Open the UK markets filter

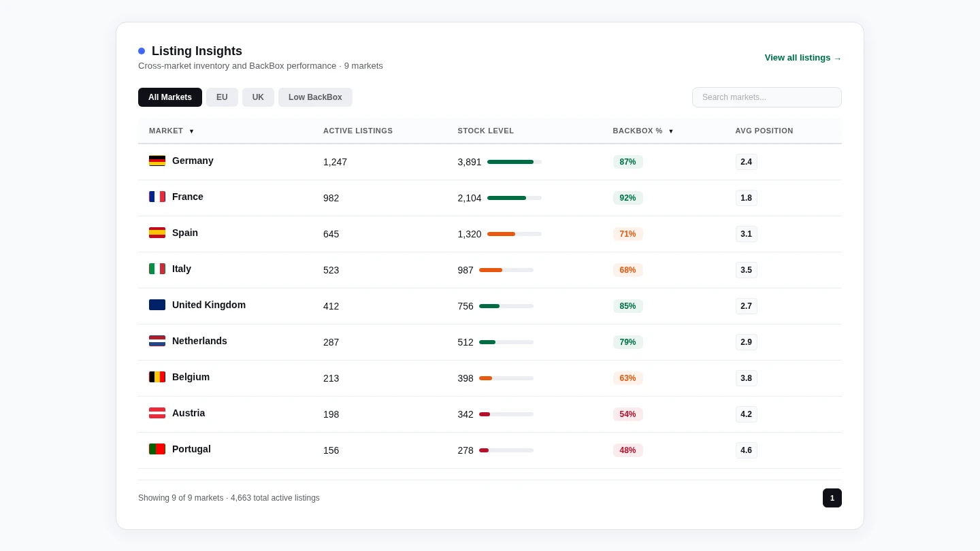point(258,97)
